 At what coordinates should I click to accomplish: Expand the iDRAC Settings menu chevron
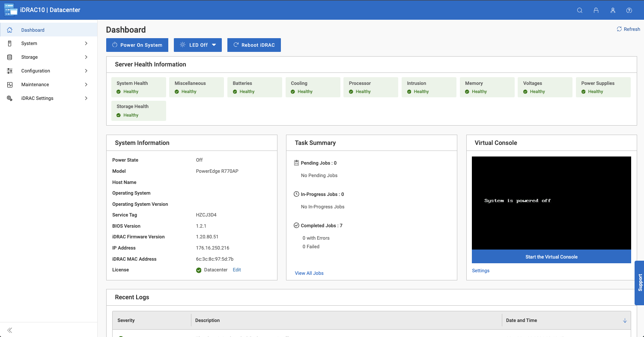(x=86, y=98)
